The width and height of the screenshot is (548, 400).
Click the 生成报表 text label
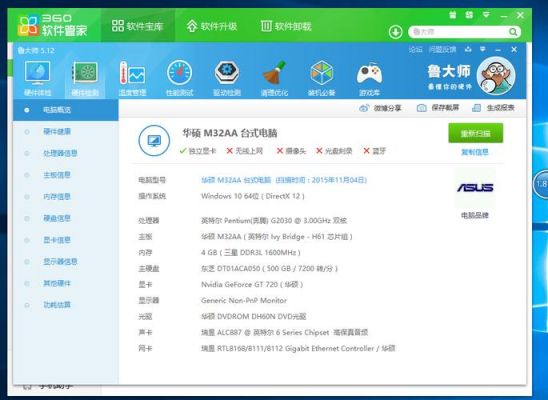(500, 108)
